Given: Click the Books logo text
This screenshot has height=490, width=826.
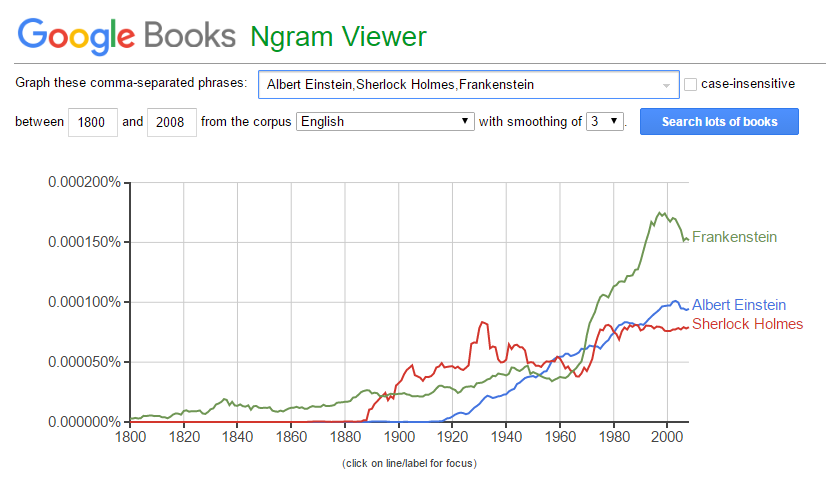Looking at the screenshot, I should pos(190,36).
